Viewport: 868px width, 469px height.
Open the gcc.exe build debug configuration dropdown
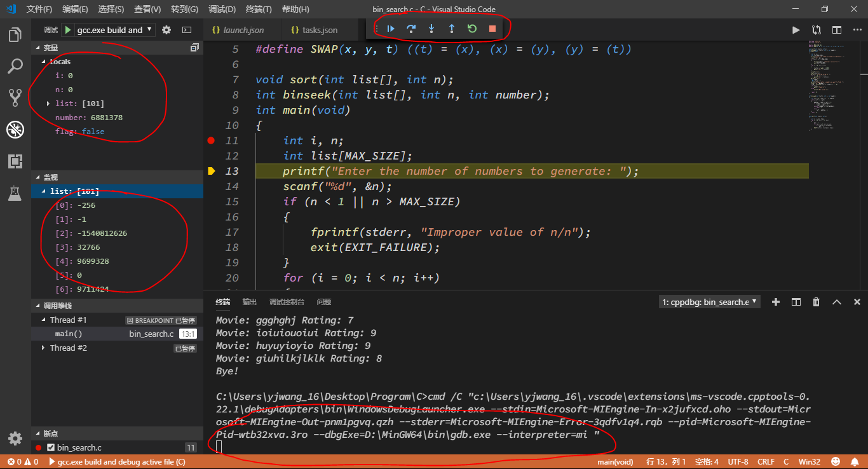click(x=112, y=29)
